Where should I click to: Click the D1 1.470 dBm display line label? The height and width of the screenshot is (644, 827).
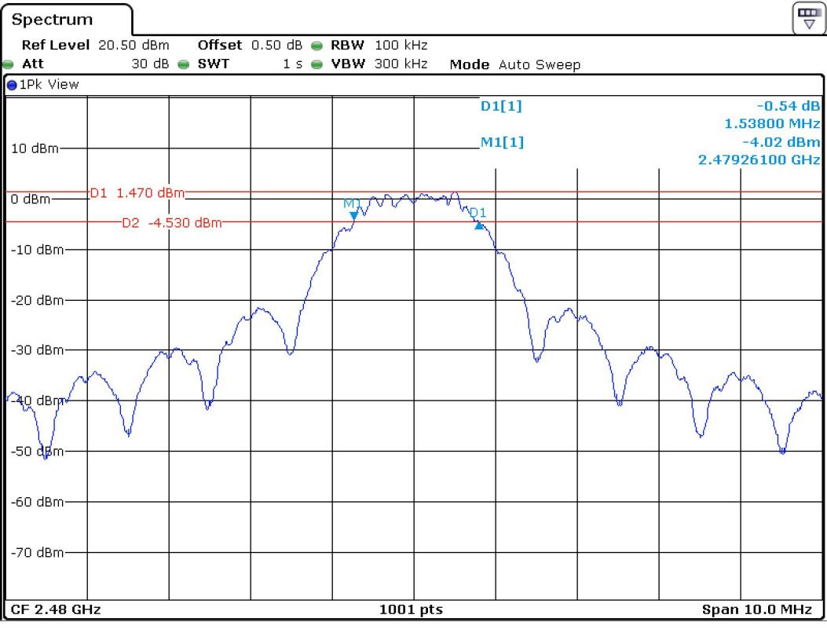137,193
